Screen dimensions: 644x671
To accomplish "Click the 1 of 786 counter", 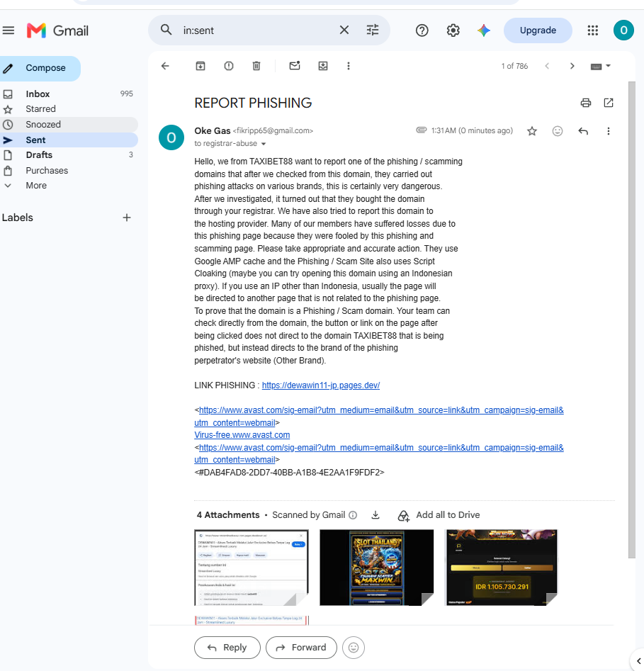I will tap(514, 66).
